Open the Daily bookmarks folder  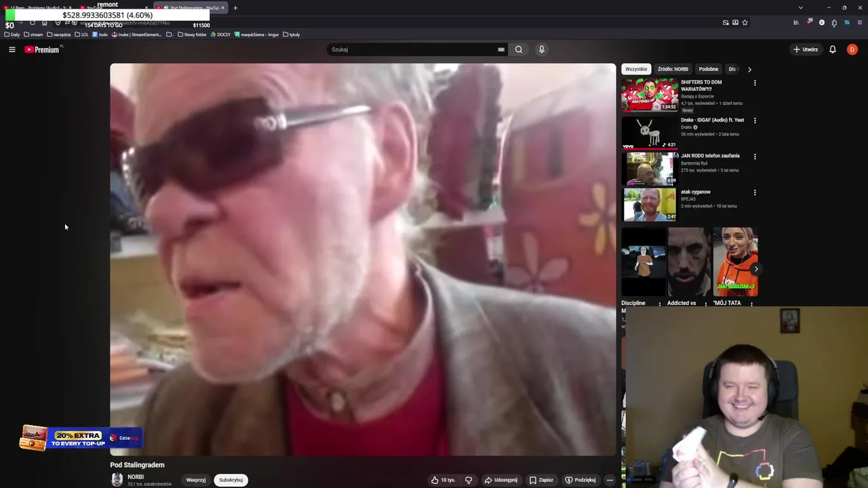pos(12,35)
